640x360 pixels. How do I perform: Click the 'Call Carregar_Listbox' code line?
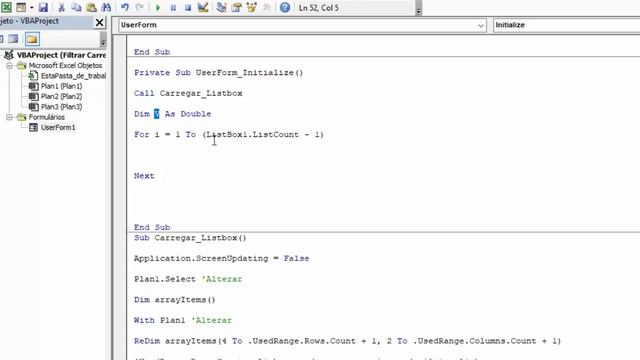pyautogui.click(x=188, y=93)
